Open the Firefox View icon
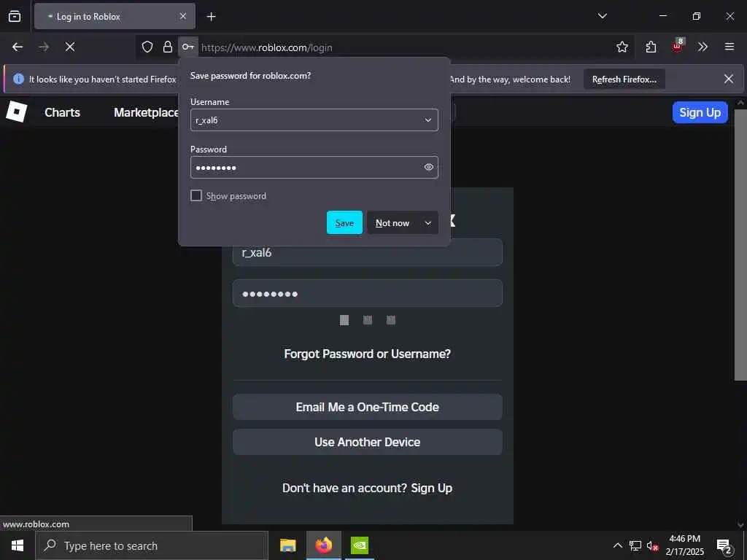Viewport: 747px width, 560px height. coord(15,16)
